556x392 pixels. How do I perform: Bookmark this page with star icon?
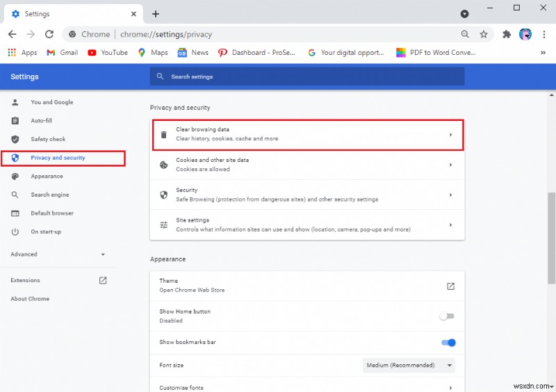pyautogui.click(x=484, y=34)
